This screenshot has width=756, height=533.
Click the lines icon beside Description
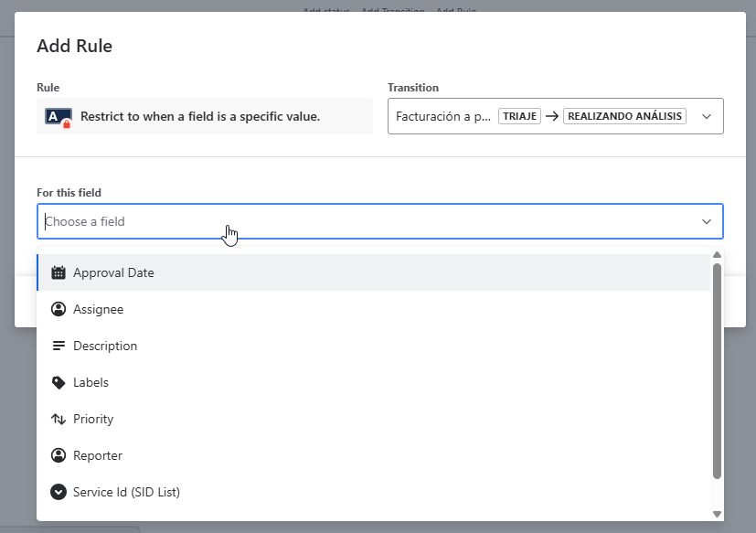pyautogui.click(x=59, y=346)
